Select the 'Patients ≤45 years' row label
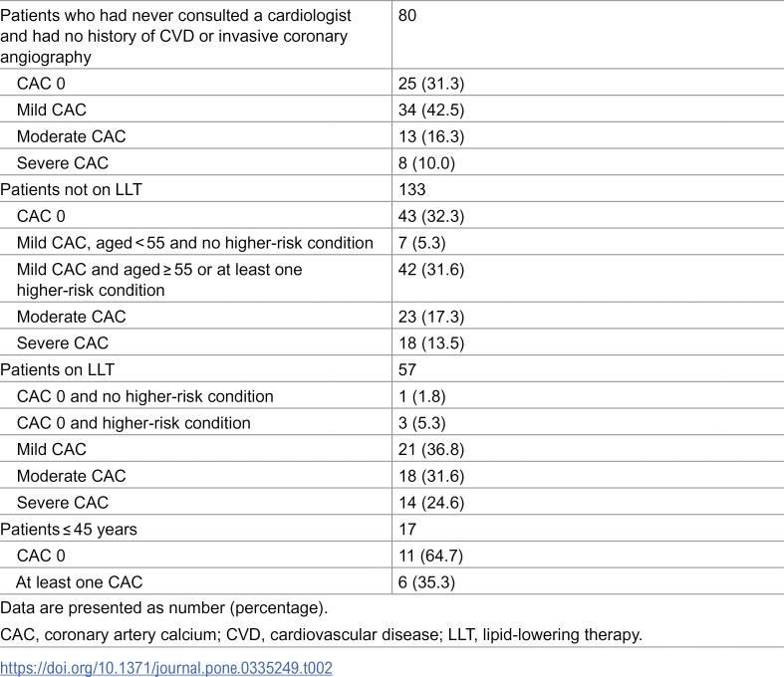This screenshot has width=784, height=677. (x=69, y=529)
